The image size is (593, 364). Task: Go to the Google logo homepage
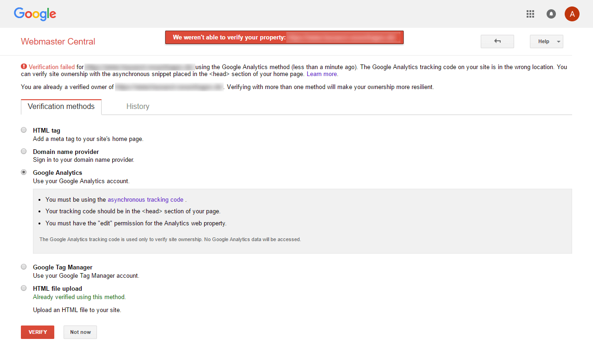click(35, 14)
